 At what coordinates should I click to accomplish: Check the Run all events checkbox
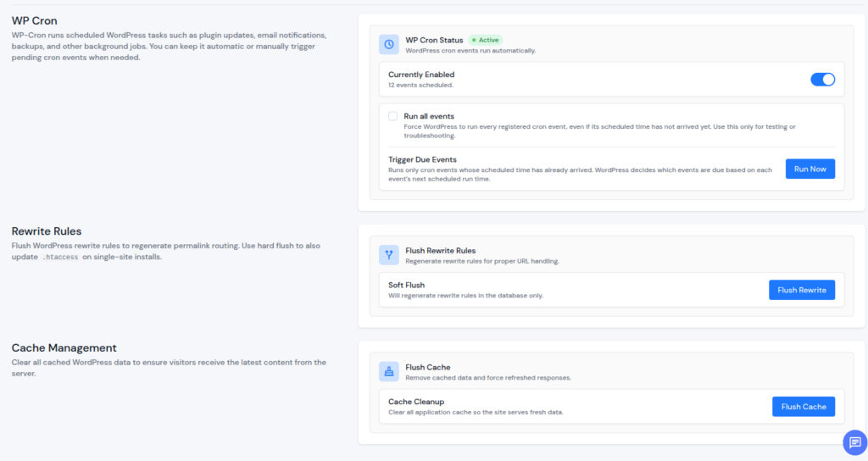[392, 116]
